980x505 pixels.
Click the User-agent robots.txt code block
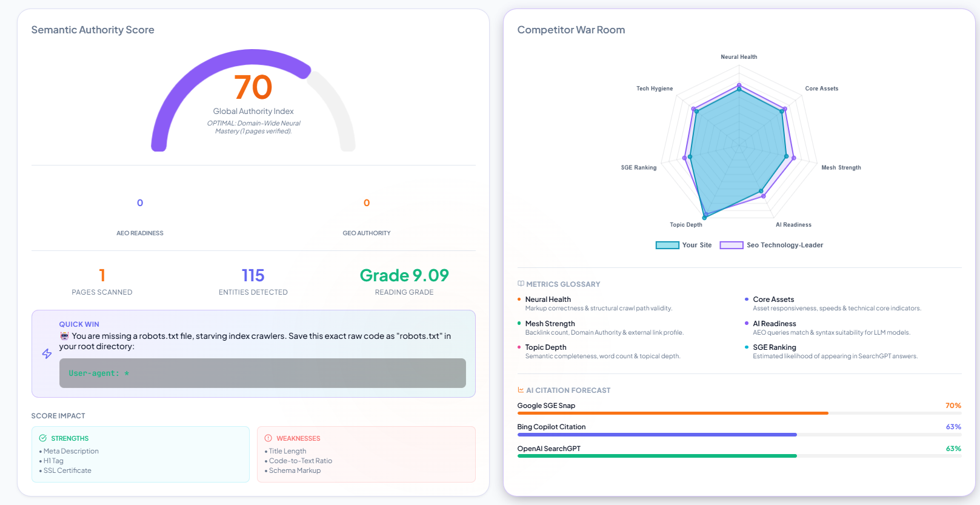pos(262,373)
